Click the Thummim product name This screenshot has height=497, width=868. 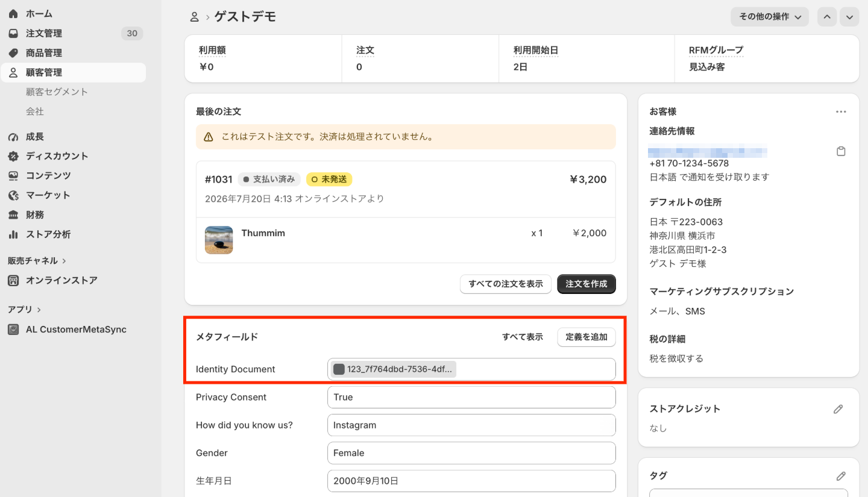263,233
